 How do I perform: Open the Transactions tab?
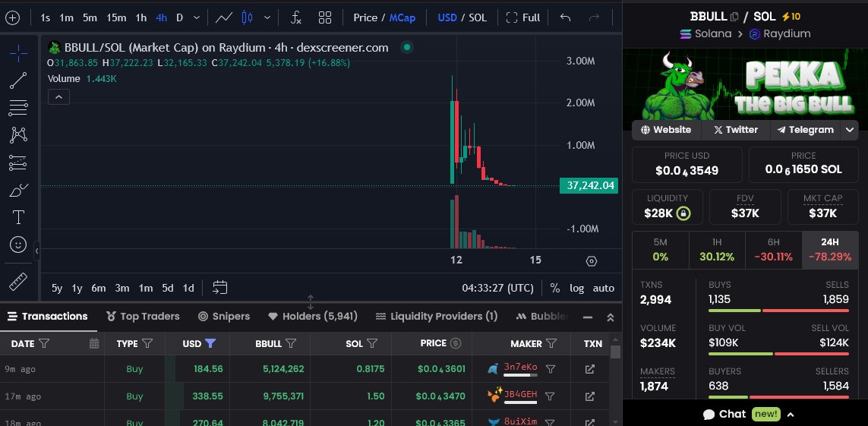pos(48,317)
